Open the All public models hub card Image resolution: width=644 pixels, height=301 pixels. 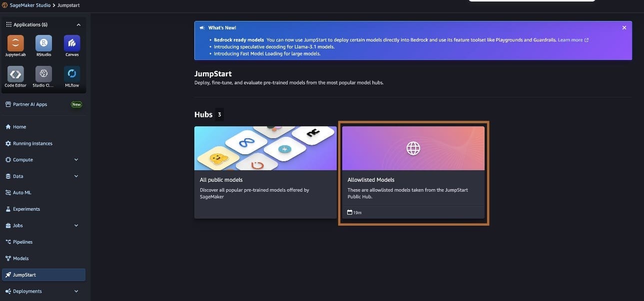[x=265, y=172]
